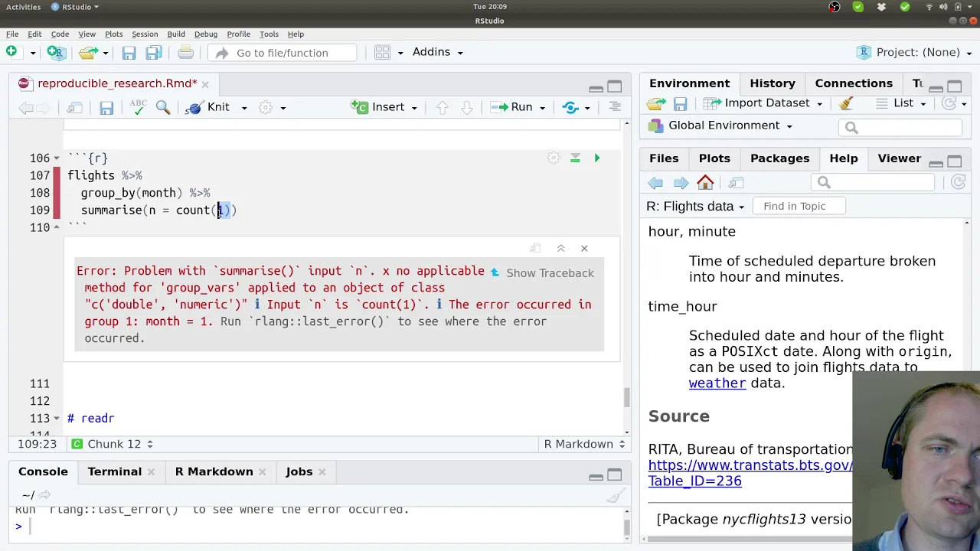Switch to the Packages tab
This screenshot has width=980, height=551.
(779, 158)
